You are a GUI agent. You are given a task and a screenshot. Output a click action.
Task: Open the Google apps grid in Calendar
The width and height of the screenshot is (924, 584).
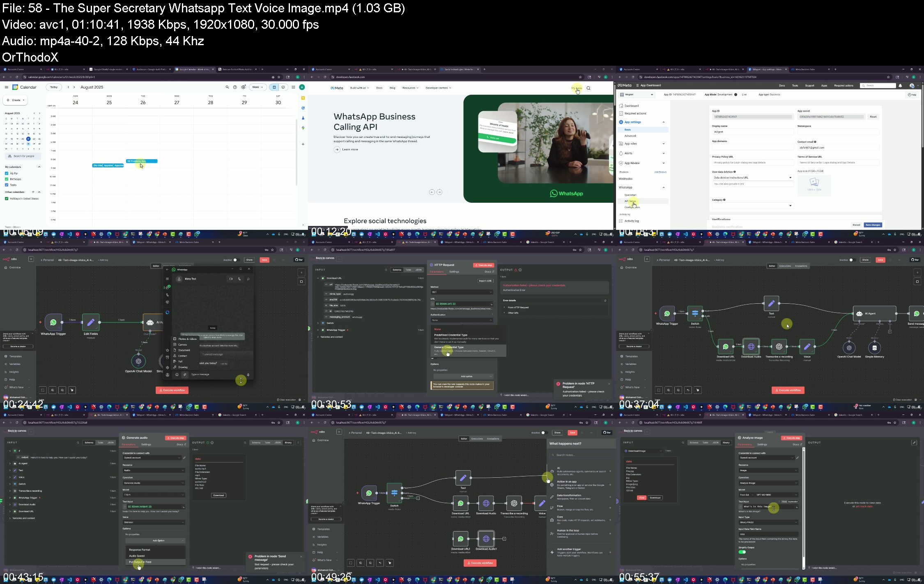pyautogui.click(x=293, y=87)
